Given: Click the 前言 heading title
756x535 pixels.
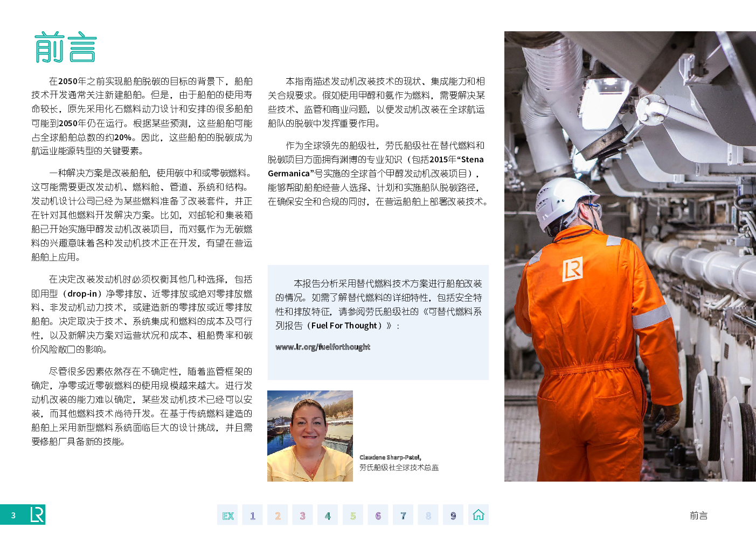Looking at the screenshot, I should [x=65, y=47].
